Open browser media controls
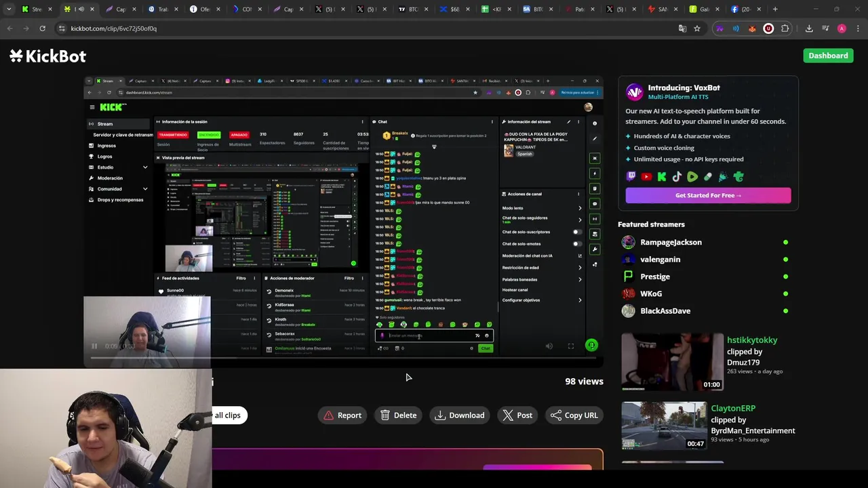 pyautogui.click(x=825, y=28)
